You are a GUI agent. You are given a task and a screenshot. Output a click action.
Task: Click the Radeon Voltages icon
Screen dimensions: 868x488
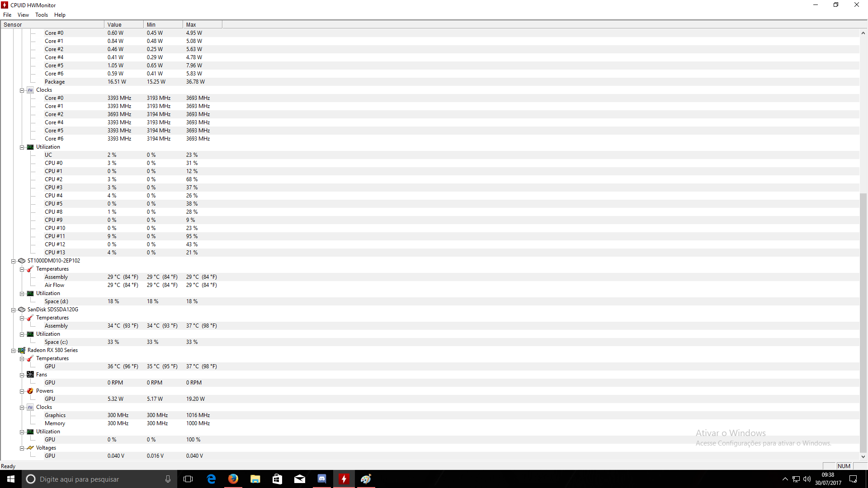30,448
